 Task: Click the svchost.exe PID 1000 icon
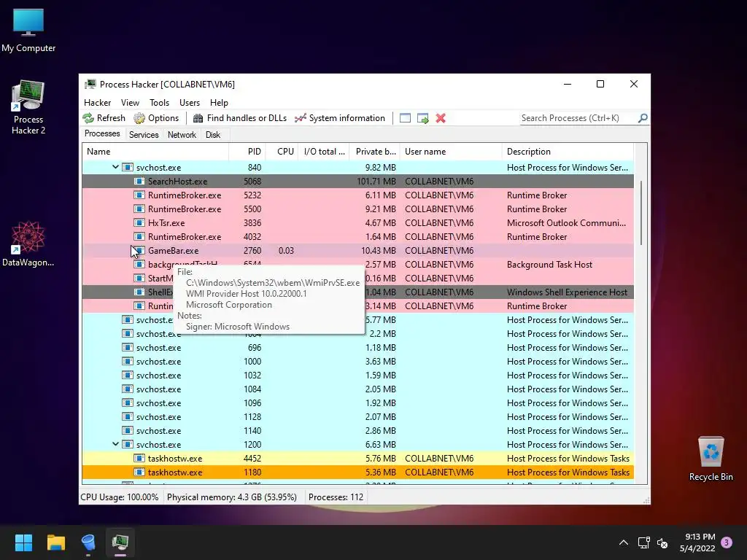pyautogui.click(x=127, y=361)
